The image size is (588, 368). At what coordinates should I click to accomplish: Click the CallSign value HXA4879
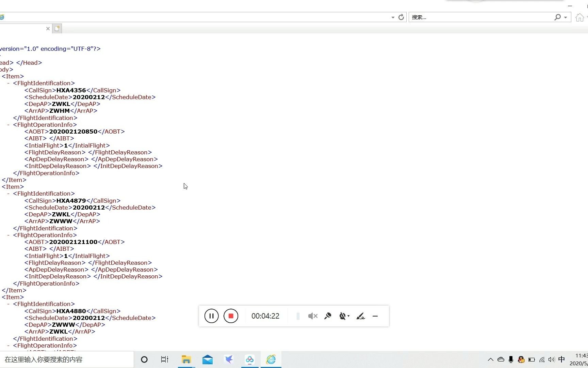click(x=71, y=201)
